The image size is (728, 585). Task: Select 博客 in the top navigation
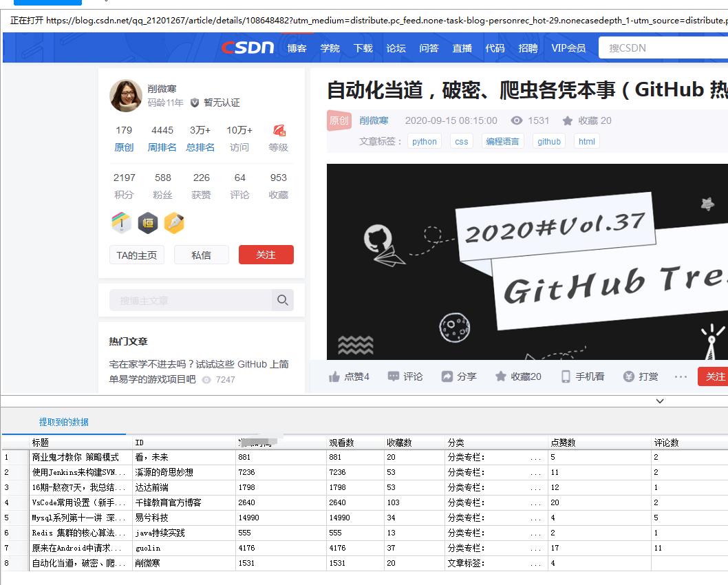click(297, 47)
